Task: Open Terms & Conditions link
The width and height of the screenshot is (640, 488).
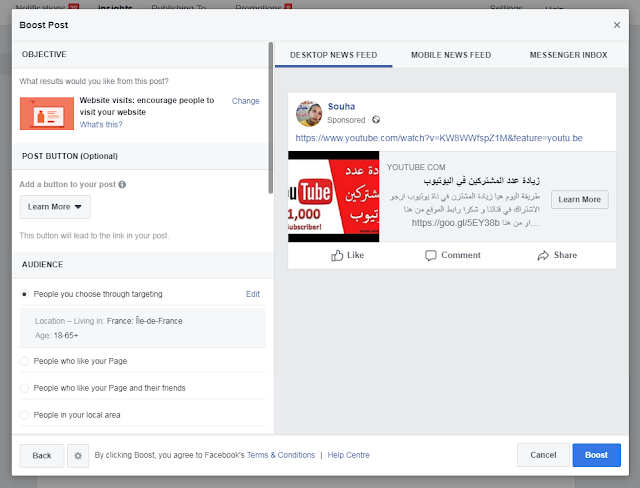Action: pos(281,455)
